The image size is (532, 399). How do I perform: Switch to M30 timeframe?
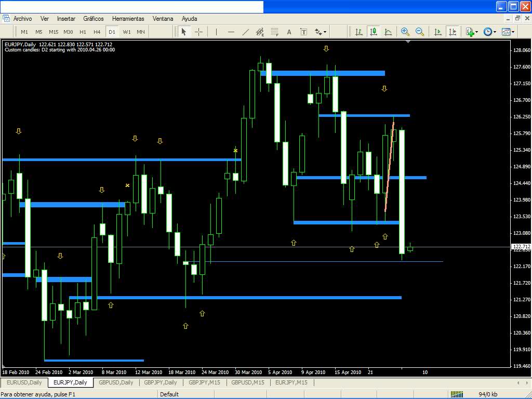68,32
